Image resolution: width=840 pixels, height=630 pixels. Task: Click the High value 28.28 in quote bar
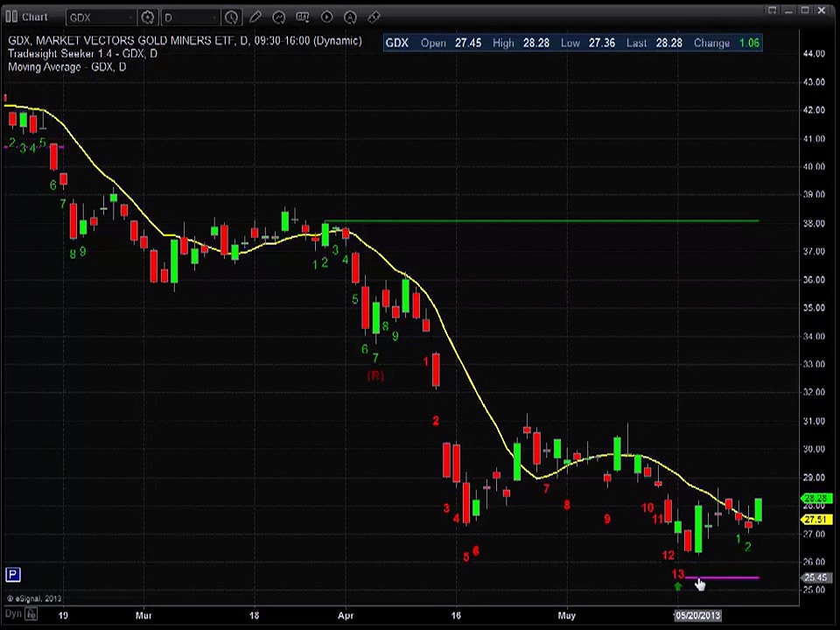pos(535,43)
